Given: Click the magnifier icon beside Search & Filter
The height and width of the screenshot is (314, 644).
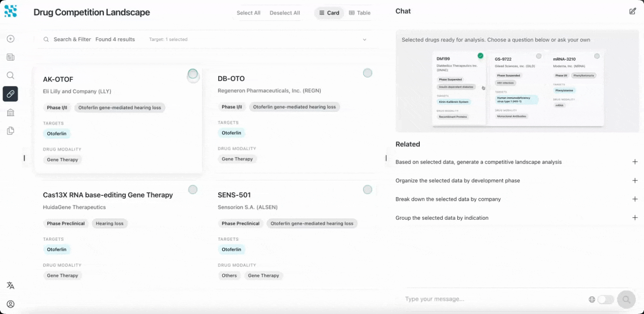Looking at the screenshot, I should click(x=46, y=39).
